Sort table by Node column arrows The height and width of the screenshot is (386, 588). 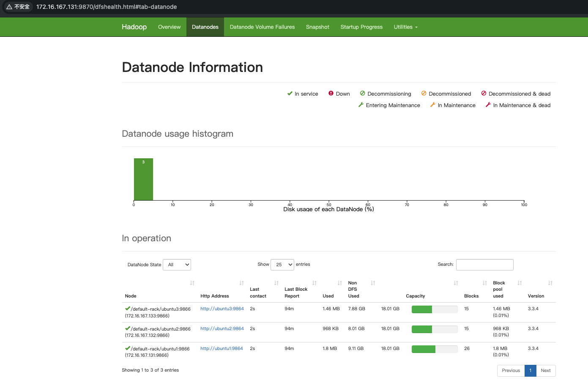(192, 283)
